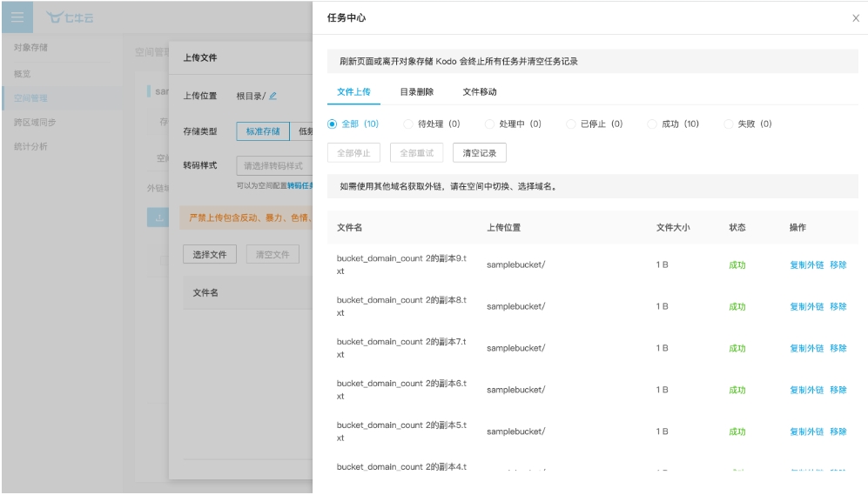Copy external link for 副本7.txt
The width and height of the screenshot is (868, 495).
pos(806,349)
